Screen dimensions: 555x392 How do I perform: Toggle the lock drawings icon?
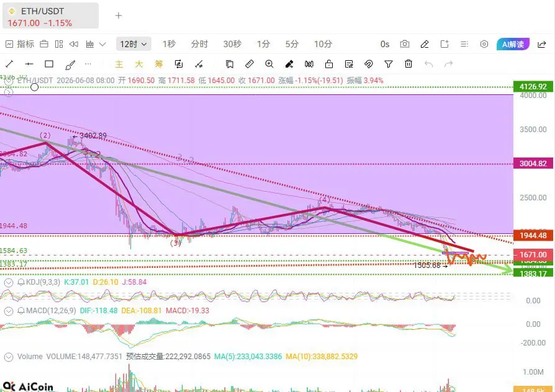[x=329, y=64]
